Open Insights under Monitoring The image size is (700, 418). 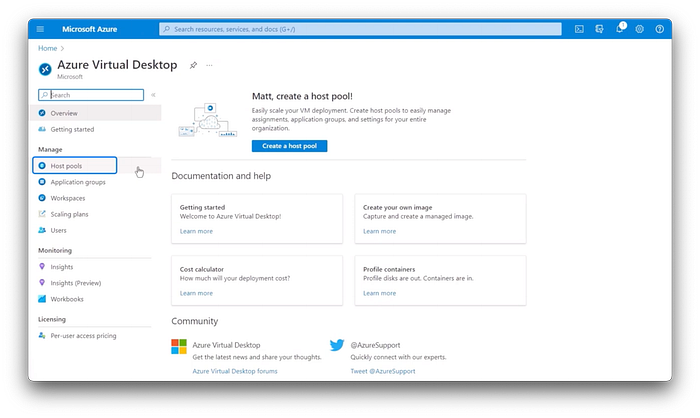point(96,267)
